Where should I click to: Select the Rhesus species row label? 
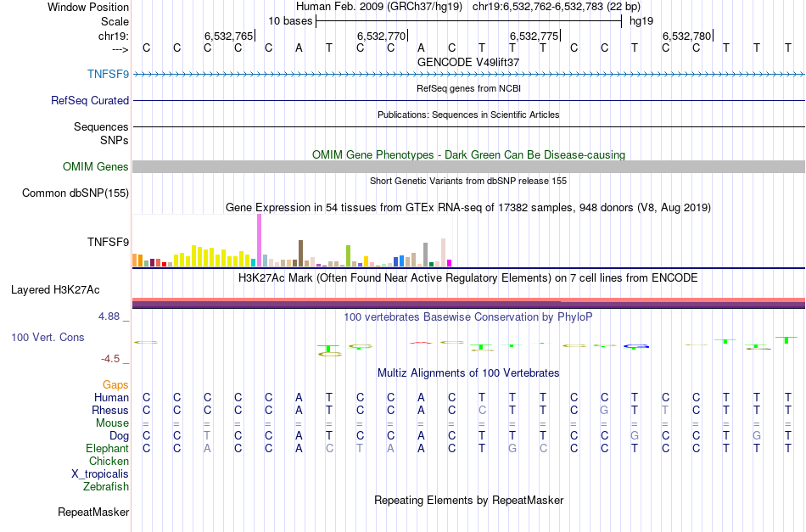(x=110, y=410)
